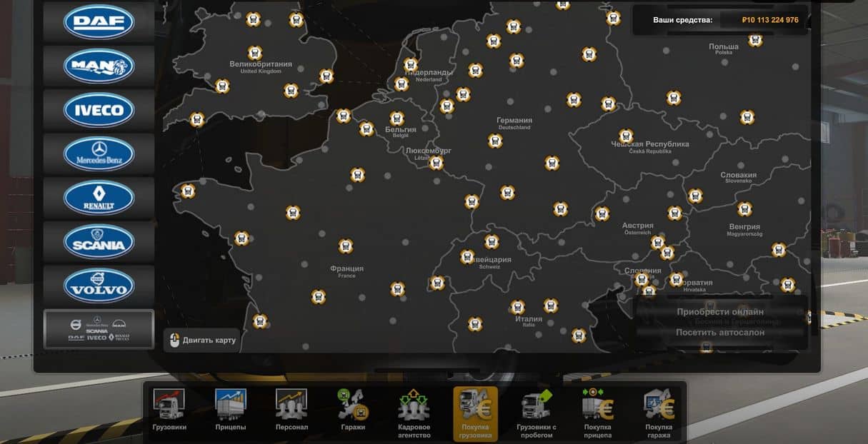
Task: Open Грузовики с пробегом
Action: coord(537,413)
